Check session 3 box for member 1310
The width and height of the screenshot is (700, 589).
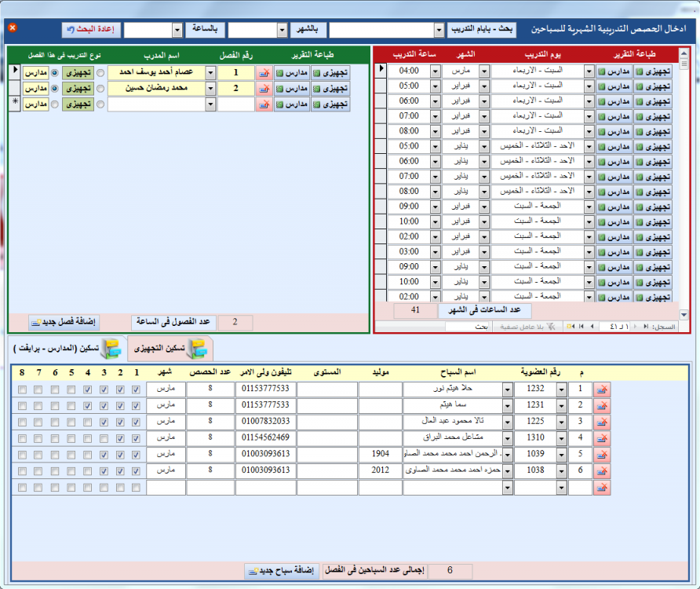(x=104, y=438)
